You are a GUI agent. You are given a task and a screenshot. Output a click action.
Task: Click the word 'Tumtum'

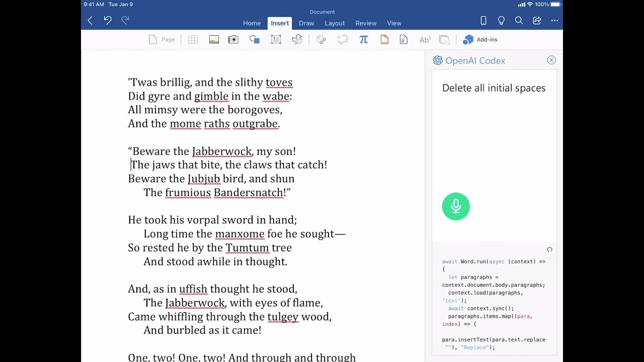click(247, 248)
